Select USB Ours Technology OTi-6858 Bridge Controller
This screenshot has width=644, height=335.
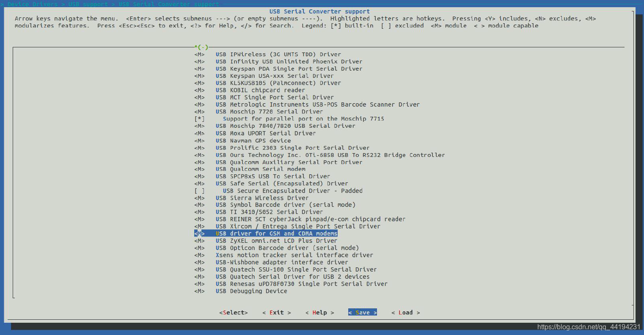330,155
